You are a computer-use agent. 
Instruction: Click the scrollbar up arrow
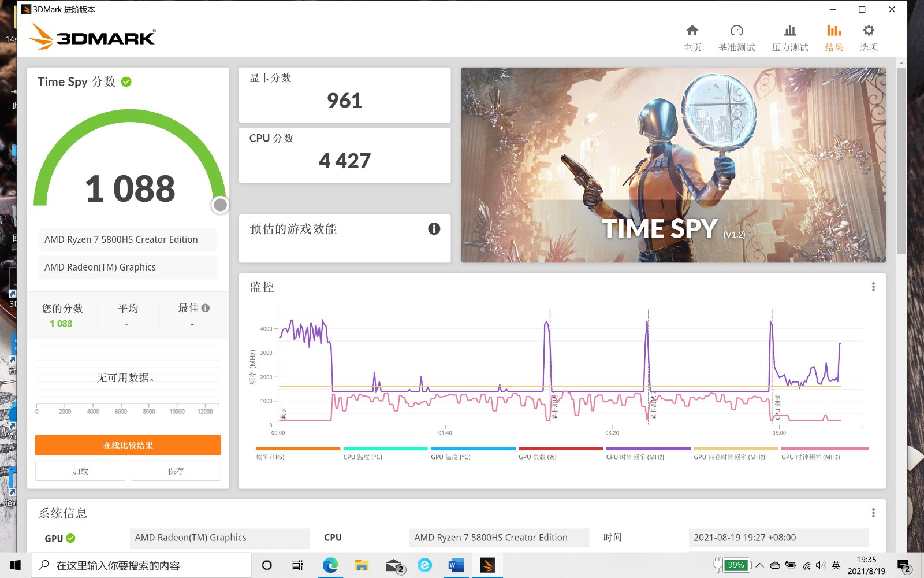(x=901, y=62)
